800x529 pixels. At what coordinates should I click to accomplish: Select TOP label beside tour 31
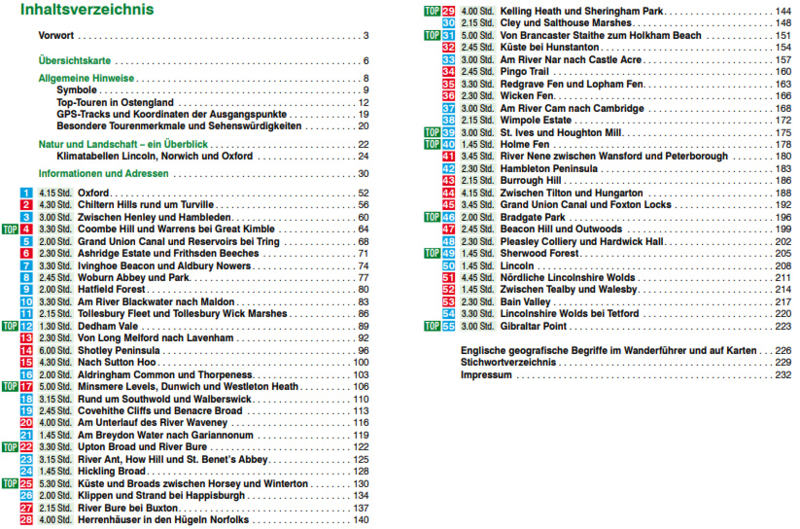click(432, 35)
